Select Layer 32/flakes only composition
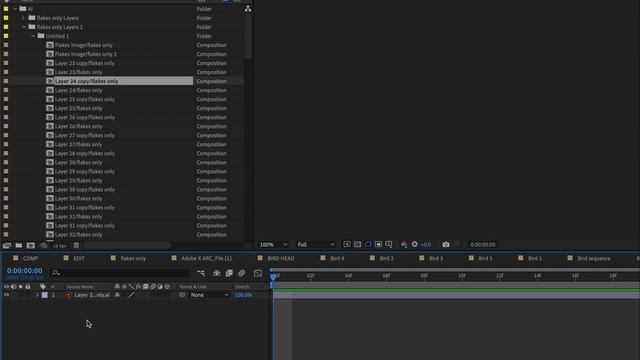The height and width of the screenshot is (360, 640). 79,235
